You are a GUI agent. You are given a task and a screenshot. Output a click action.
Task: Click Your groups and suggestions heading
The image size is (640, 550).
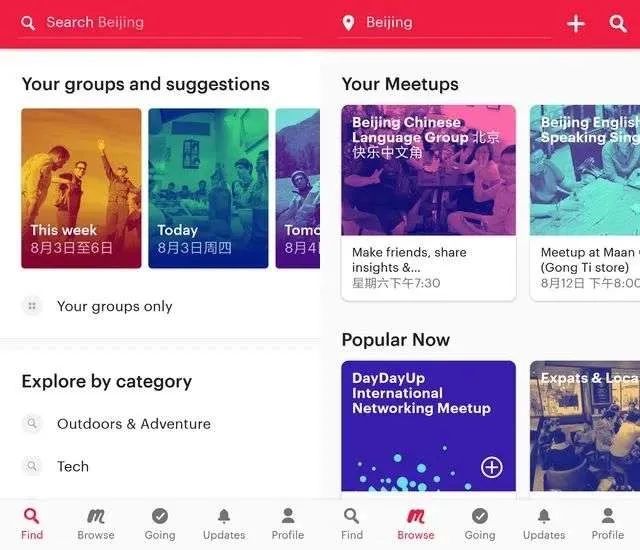point(146,84)
